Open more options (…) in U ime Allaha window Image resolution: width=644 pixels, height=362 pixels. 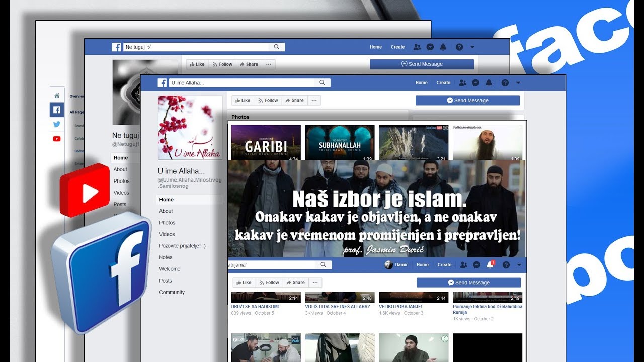pos(314,100)
